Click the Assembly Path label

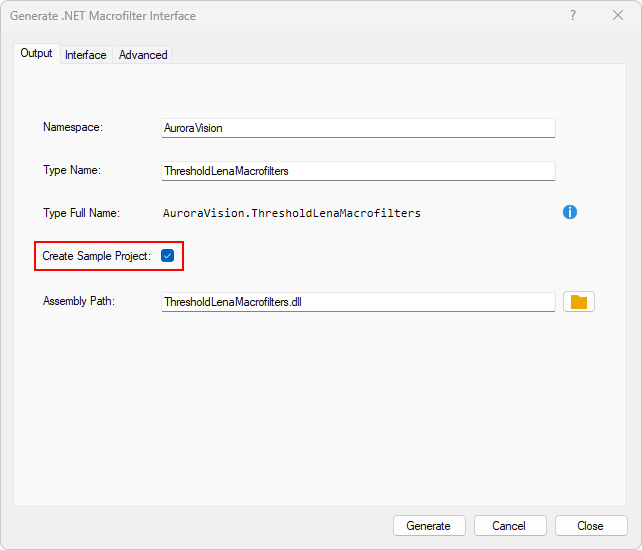[x=79, y=301]
